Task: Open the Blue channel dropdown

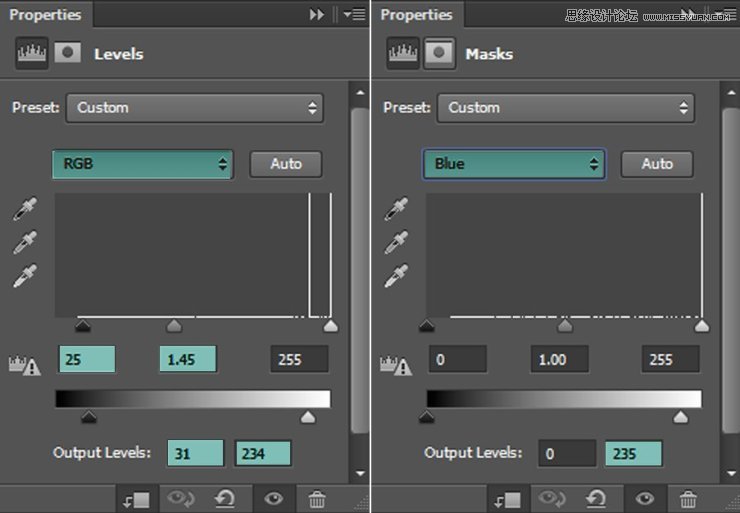Action: [x=514, y=164]
